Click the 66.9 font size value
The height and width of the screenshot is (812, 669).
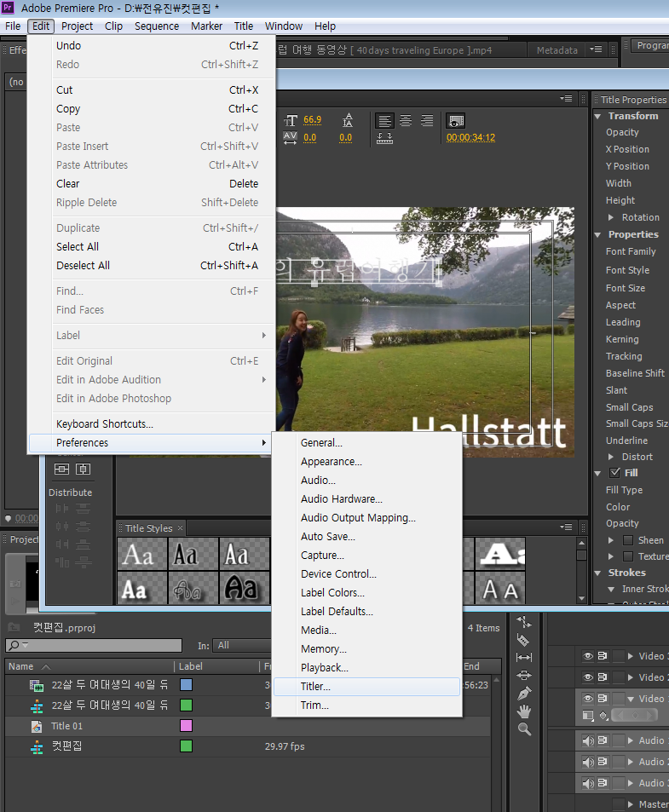pos(312,119)
